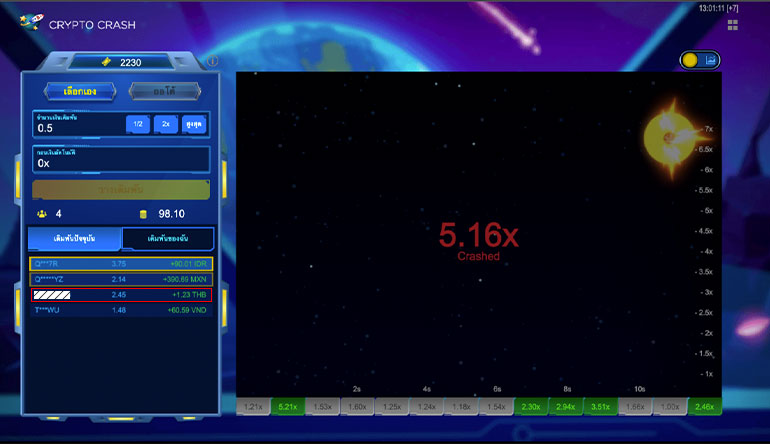Viewport: 770px width, 444px height.
Task: Select the my bets tab (เดิมพันของฉัน)
Action: [x=167, y=239]
